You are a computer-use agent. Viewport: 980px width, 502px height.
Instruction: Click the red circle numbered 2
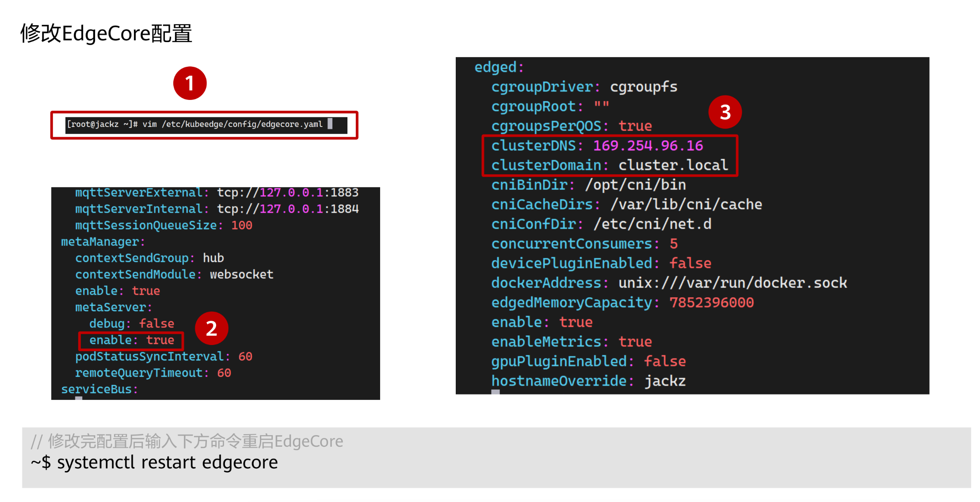211,328
